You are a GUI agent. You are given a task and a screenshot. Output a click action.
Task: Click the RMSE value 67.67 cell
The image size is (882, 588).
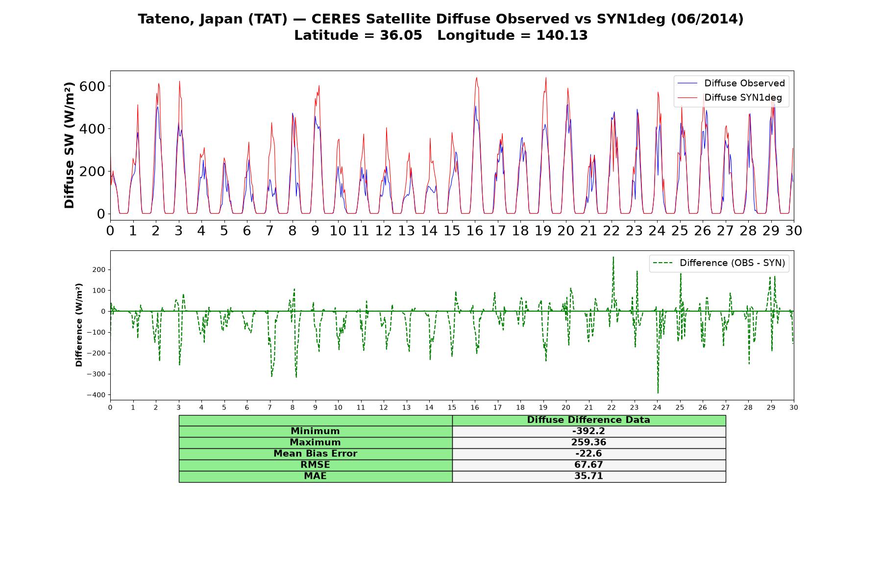[588, 465]
